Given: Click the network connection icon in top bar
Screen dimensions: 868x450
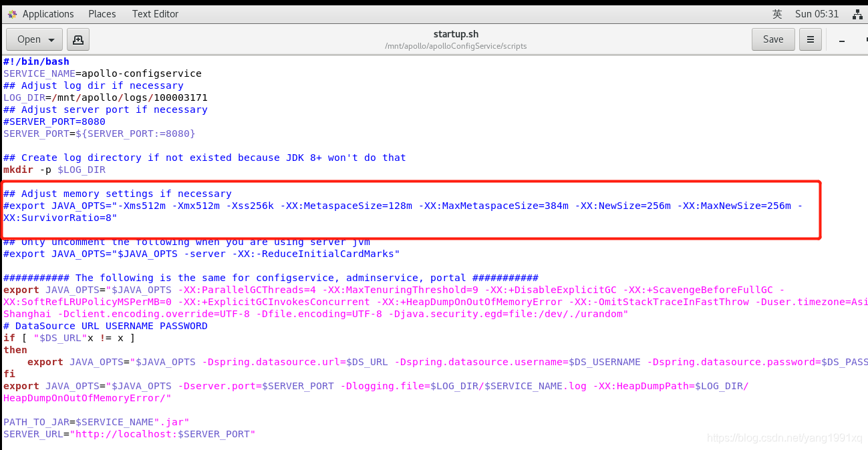Looking at the screenshot, I should click(x=858, y=14).
